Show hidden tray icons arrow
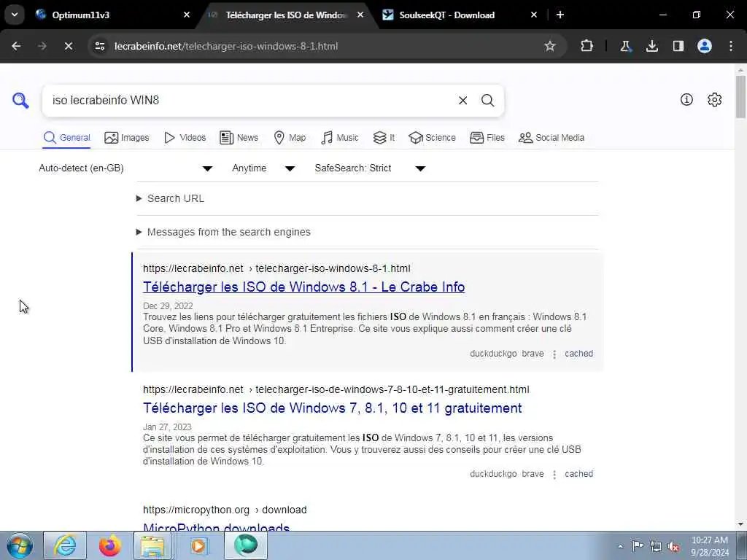Screen dimensions: 747x560 [x=620, y=546]
